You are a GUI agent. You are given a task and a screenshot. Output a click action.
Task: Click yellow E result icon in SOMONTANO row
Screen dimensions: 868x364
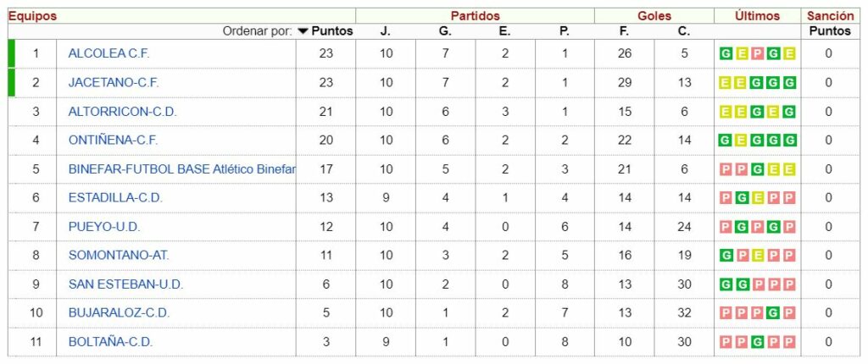[x=757, y=255]
